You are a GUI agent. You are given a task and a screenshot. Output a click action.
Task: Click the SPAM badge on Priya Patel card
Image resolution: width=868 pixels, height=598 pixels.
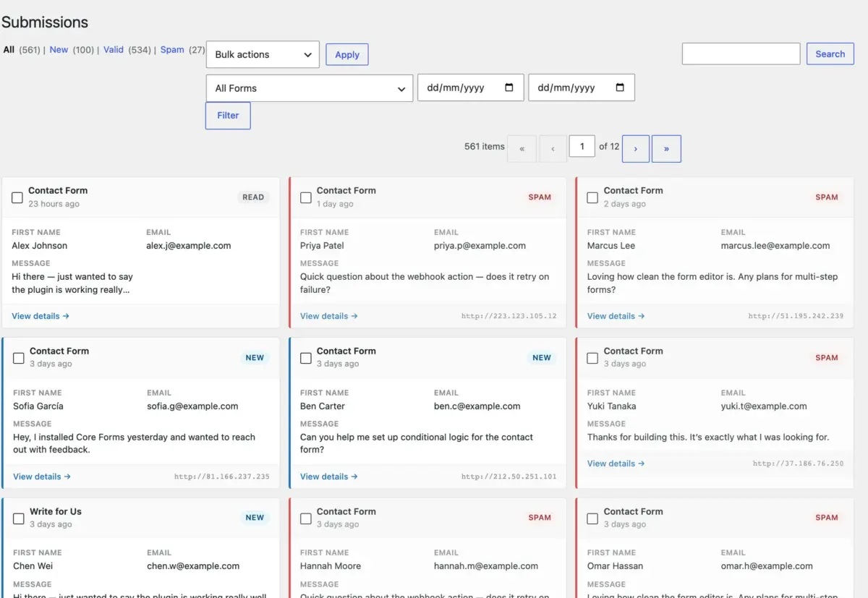(x=540, y=197)
